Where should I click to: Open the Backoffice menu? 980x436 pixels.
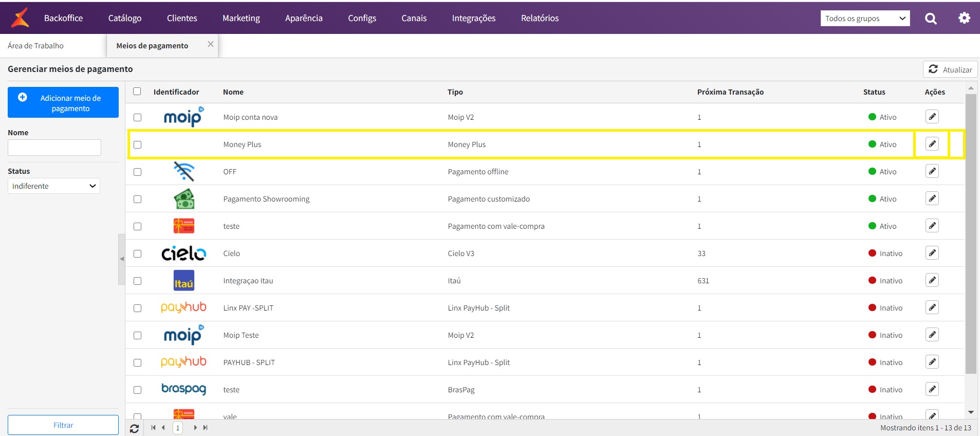point(63,18)
